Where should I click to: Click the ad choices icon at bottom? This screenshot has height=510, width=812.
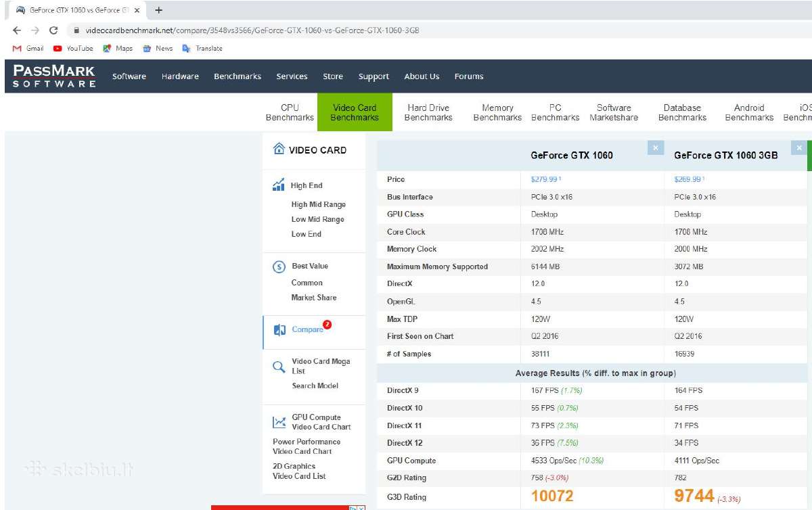point(353,507)
